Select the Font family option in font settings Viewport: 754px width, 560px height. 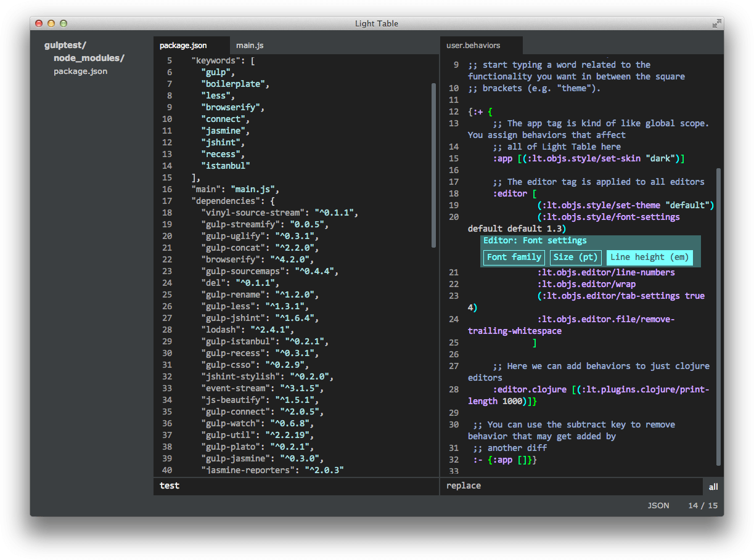[514, 257]
